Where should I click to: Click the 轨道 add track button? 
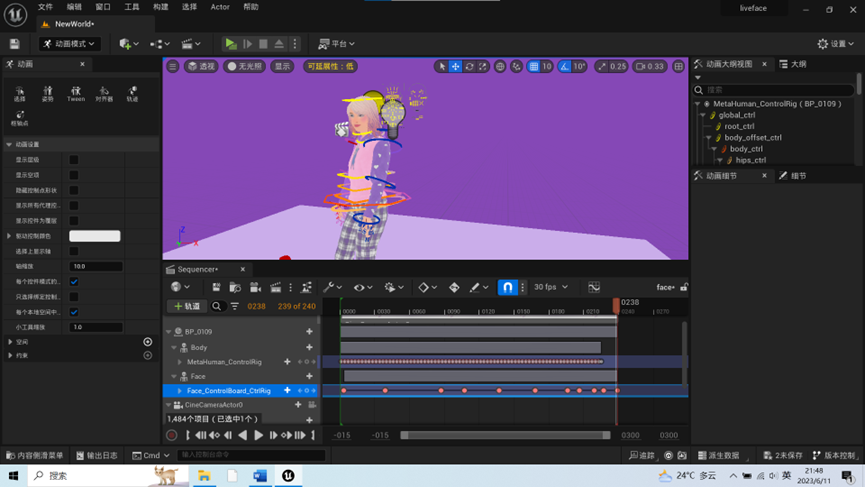click(187, 306)
